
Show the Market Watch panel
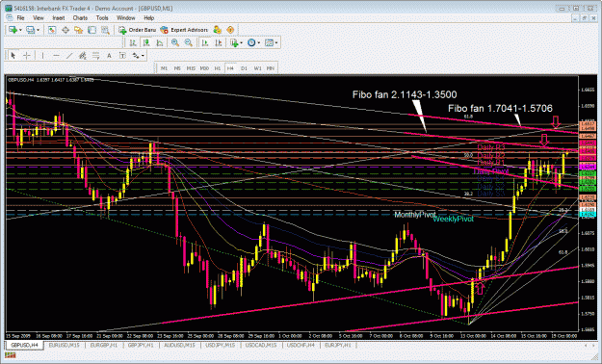coord(52,30)
